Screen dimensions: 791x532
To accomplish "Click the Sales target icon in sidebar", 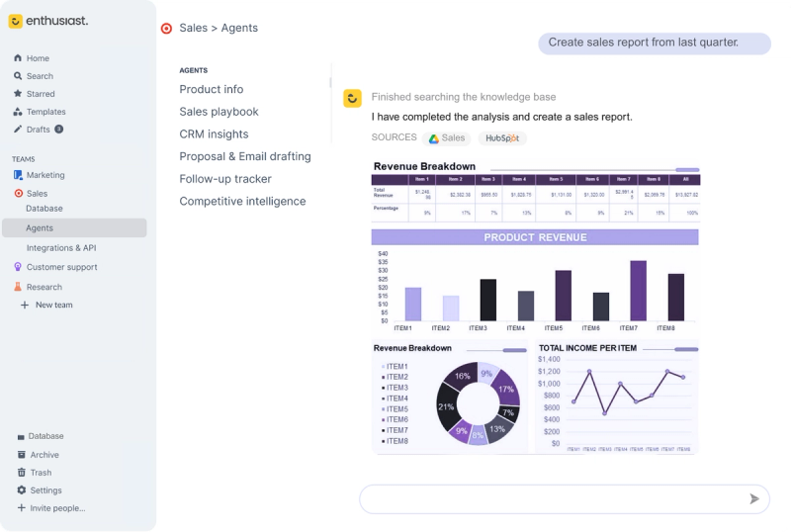I will (19, 193).
